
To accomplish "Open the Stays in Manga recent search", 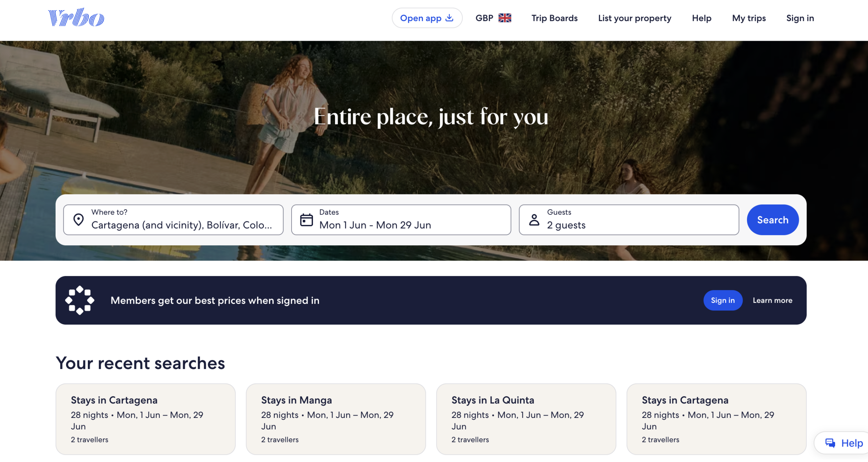I will tap(336, 419).
